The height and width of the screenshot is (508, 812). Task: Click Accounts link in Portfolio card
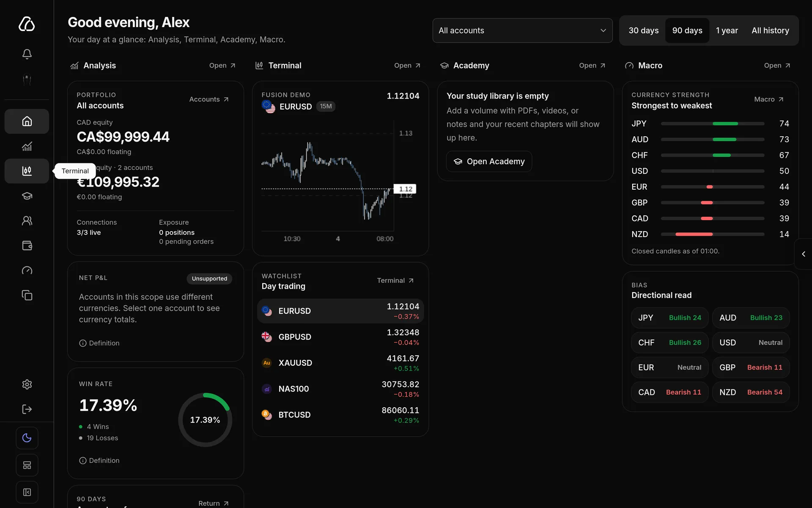click(209, 99)
